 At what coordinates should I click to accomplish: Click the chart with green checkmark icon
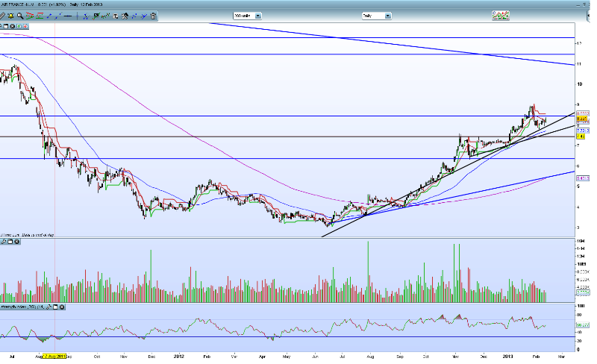[x=96, y=16]
